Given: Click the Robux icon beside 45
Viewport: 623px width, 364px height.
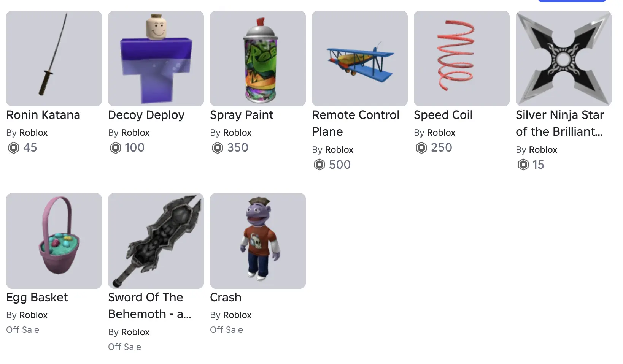Looking at the screenshot, I should 14,147.
